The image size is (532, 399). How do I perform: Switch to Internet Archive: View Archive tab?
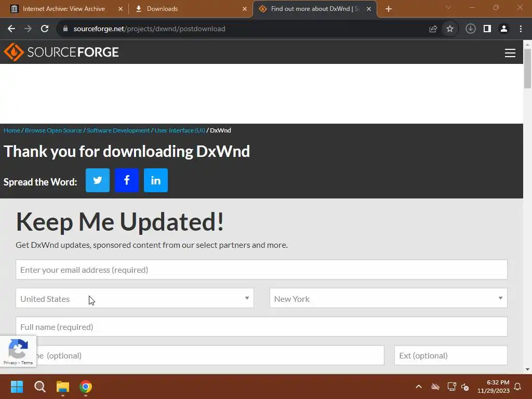[x=64, y=9]
